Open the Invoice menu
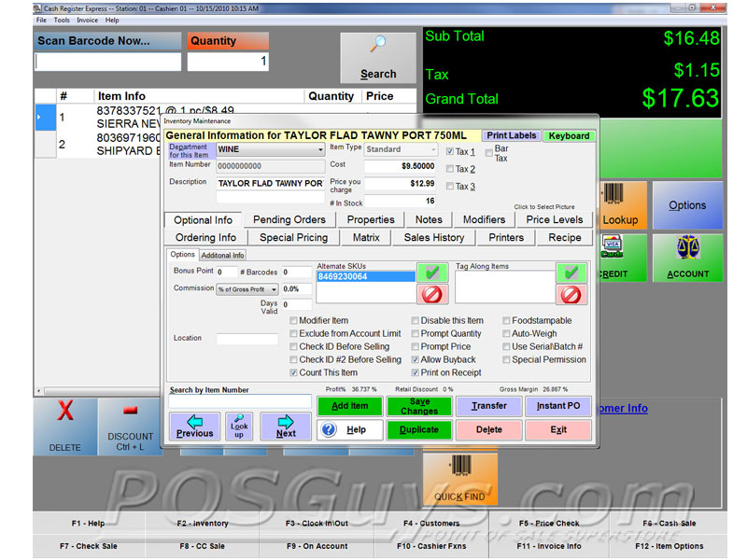The image size is (747, 560). [x=87, y=20]
